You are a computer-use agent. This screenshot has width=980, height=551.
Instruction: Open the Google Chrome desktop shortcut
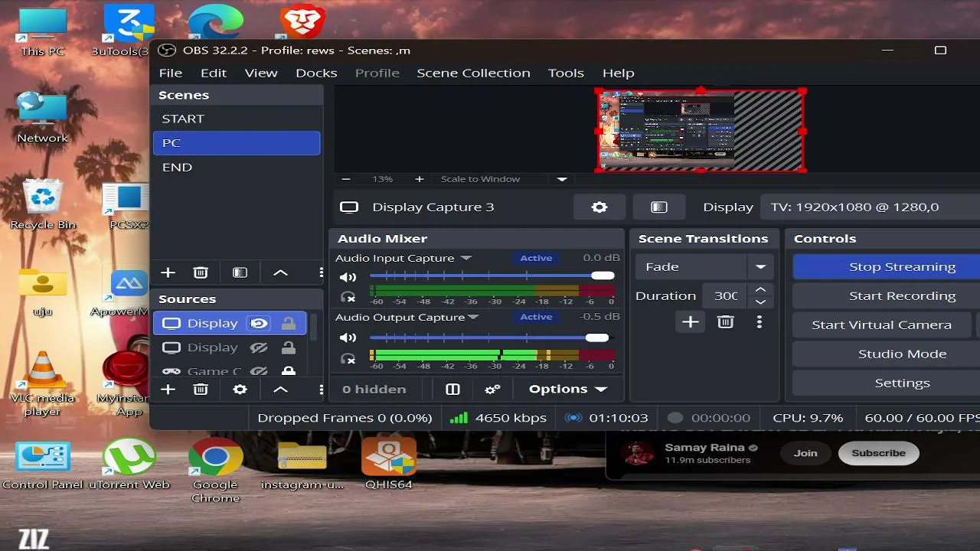click(x=215, y=470)
